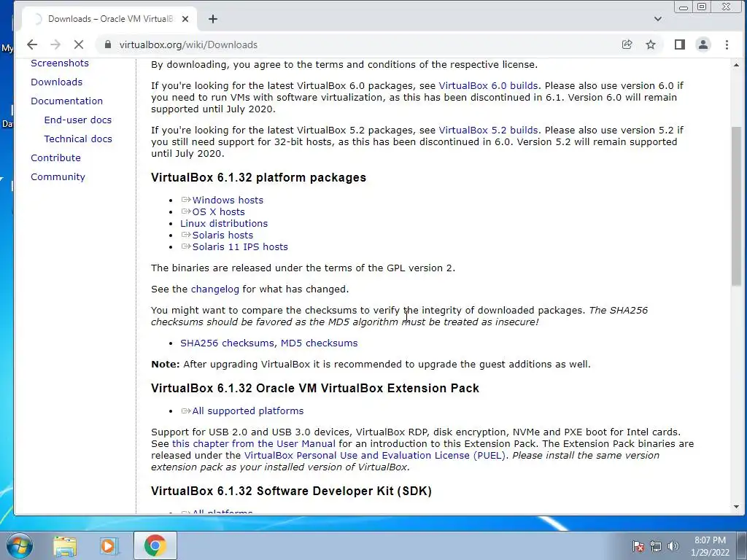The height and width of the screenshot is (560, 747).
Task: Open the tab search chevron
Action: click(x=658, y=19)
